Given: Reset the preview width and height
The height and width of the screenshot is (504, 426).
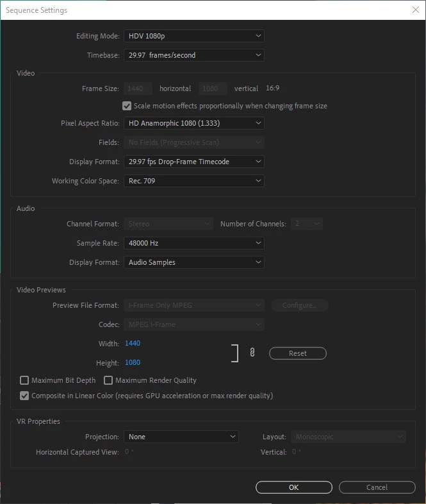Looking at the screenshot, I should pos(298,353).
